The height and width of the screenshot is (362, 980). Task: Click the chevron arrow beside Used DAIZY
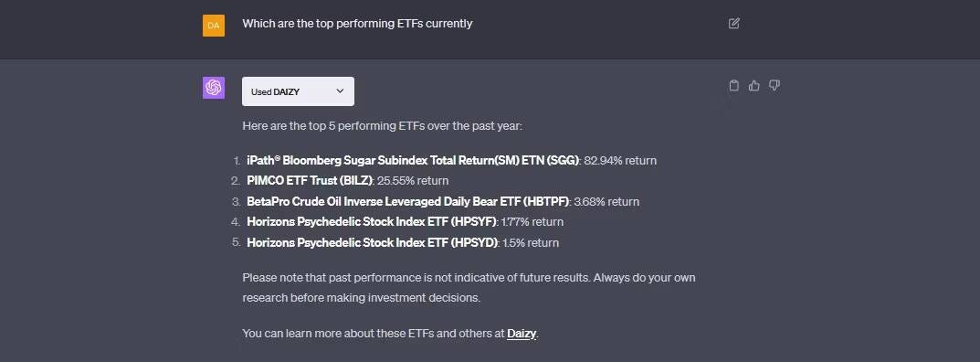click(x=340, y=90)
